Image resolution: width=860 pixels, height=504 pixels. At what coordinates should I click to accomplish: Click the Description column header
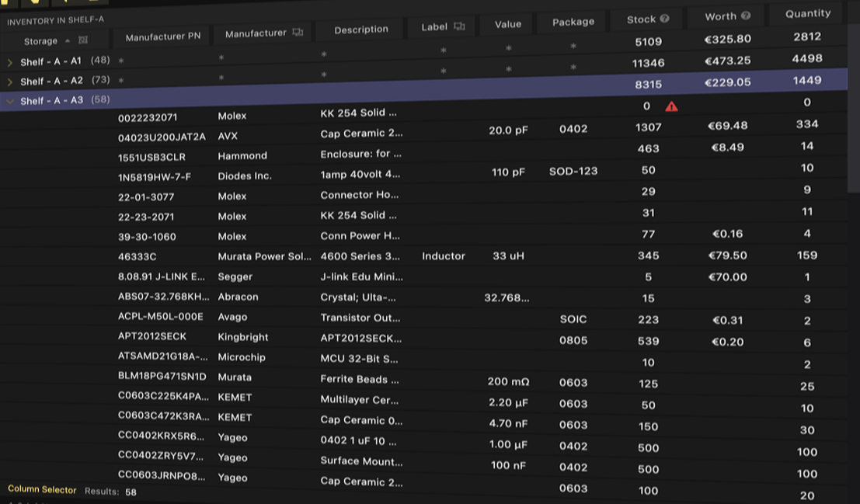coord(360,30)
